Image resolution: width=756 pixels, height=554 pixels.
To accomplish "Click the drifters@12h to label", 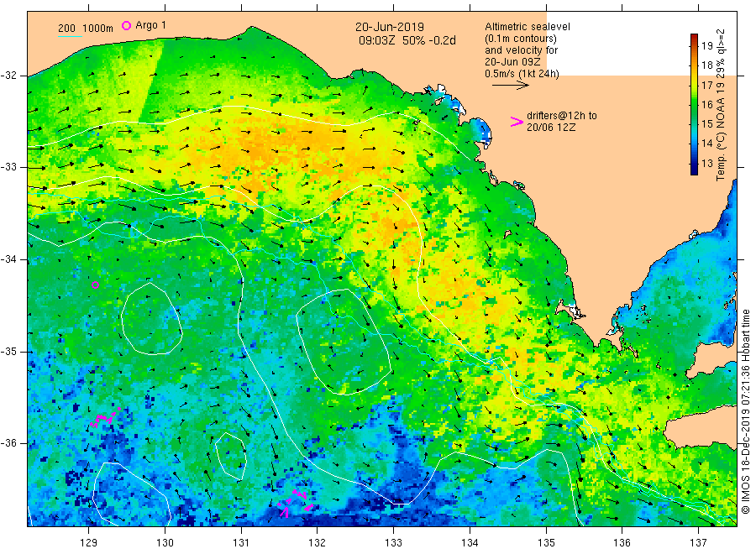I will point(562,116).
